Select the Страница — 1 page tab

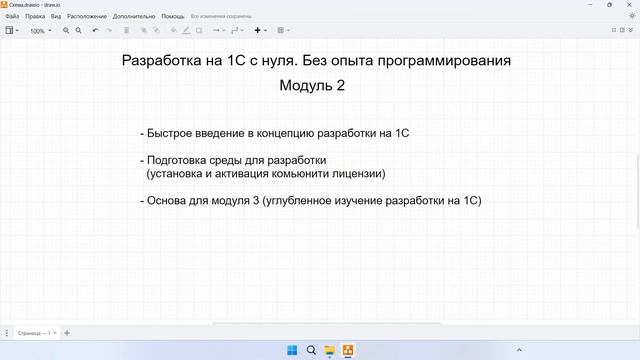(x=37, y=333)
